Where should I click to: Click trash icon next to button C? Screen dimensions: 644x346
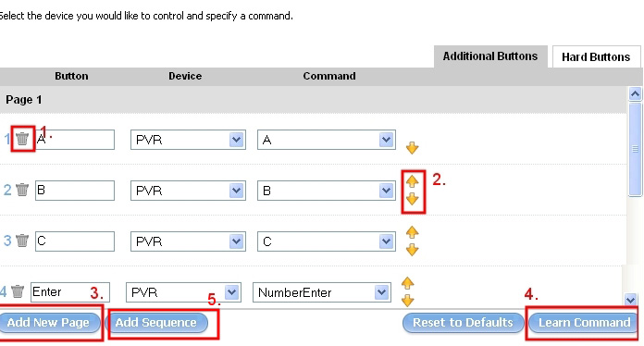coord(22,241)
